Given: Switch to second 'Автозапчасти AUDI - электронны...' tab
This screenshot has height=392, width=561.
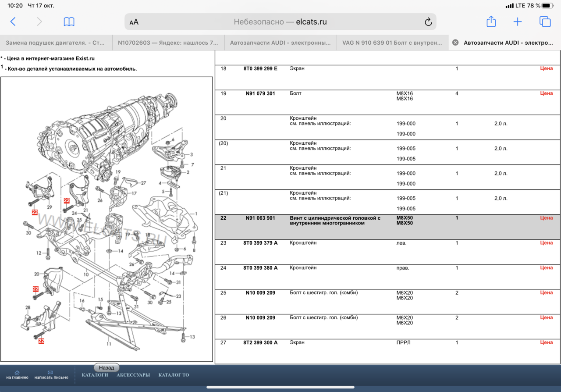Looking at the screenshot, I should (280, 43).
